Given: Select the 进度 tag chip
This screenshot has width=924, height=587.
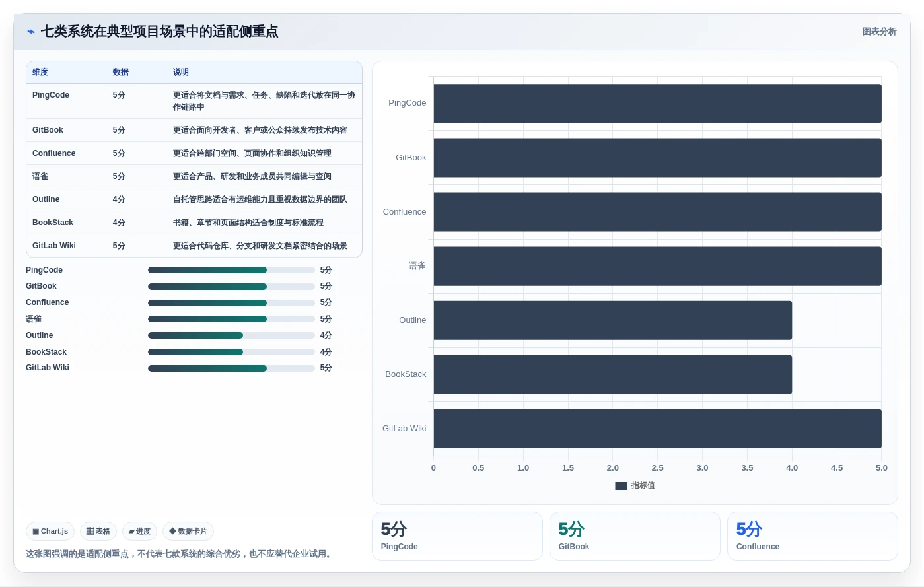Looking at the screenshot, I should pyautogui.click(x=139, y=531).
